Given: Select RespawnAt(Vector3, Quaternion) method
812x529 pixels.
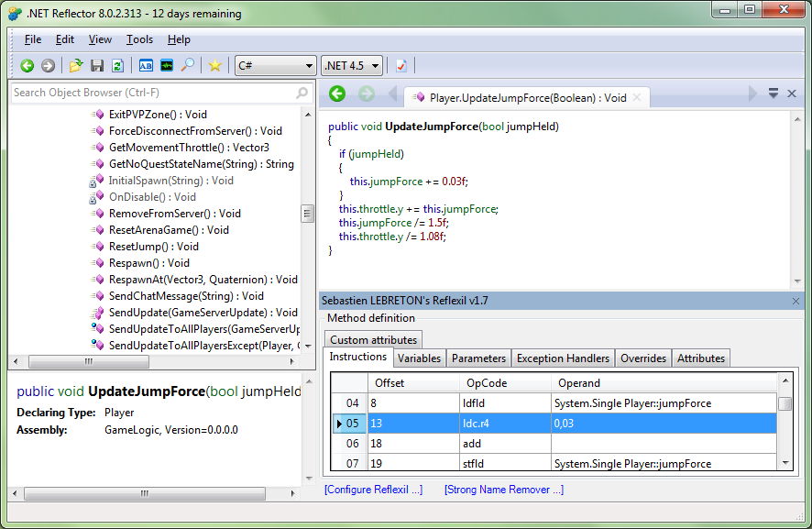Looking at the screenshot, I should [x=203, y=280].
